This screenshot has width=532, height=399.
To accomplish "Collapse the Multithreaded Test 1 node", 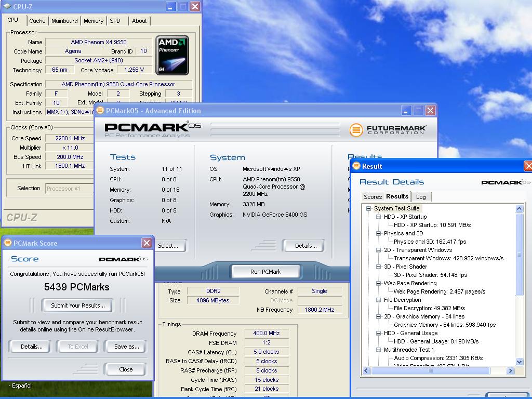I will [378, 350].
